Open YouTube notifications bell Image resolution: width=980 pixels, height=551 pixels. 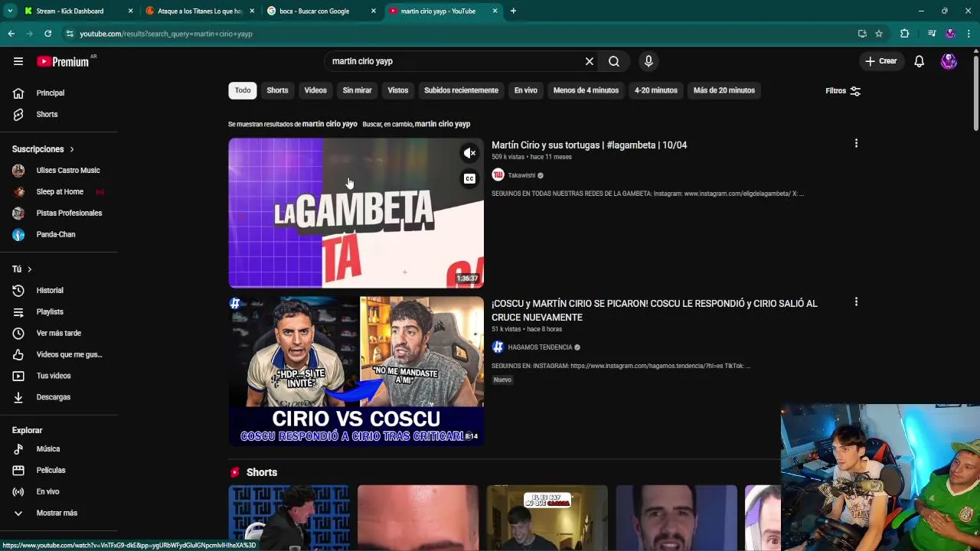920,61
